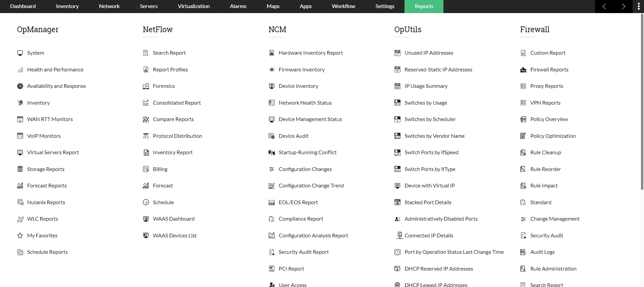Viewport: 644px width, 287px height.
Task: Click the Compare Reports icon
Action: coord(146,119)
